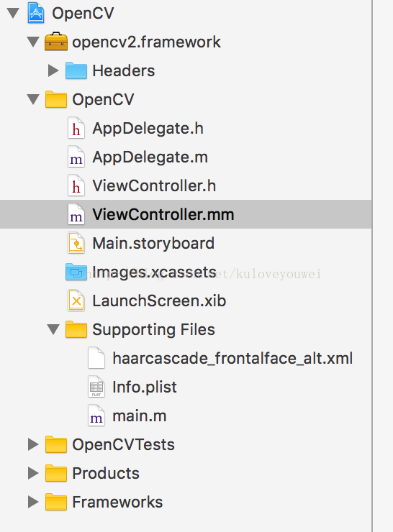
Task: Collapse the OpenCV project root triangle
Action: pyautogui.click(x=13, y=13)
